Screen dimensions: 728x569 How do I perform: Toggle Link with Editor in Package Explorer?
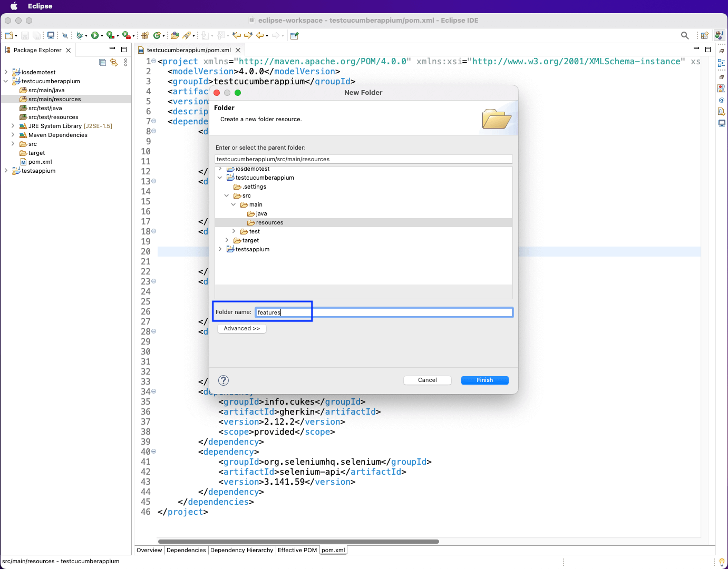click(114, 62)
